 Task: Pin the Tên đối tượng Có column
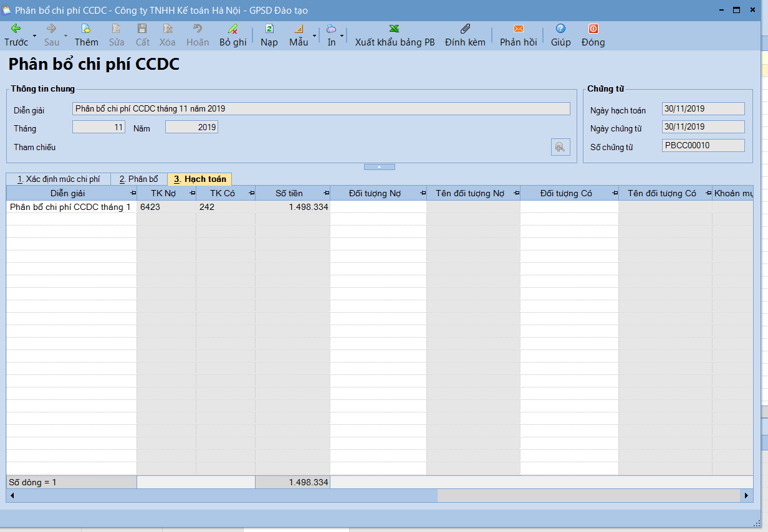pos(708,194)
